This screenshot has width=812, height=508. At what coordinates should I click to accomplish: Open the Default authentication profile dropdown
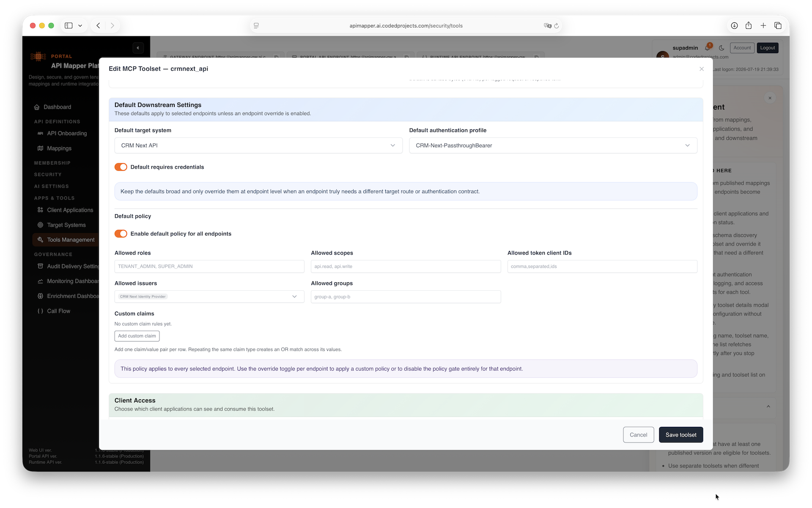553,145
